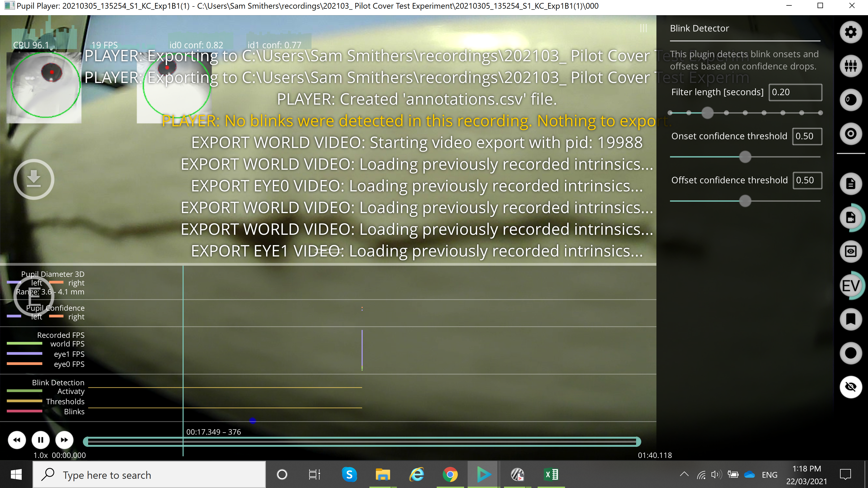This screenshot has width=868, height=488.
Task: Click the Blink Detection timeline label
Action: (x=58, y=383)
